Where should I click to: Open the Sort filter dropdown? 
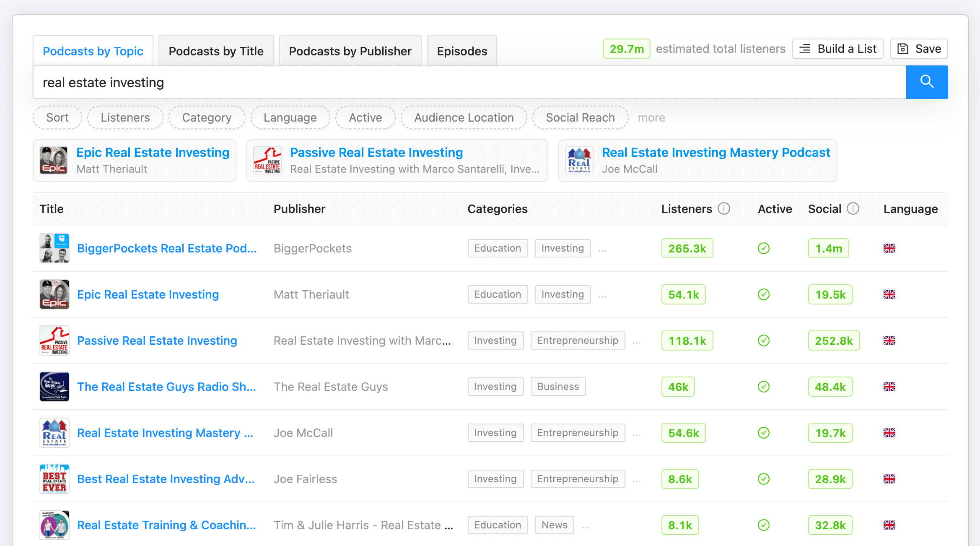click(x=57, y=117)
